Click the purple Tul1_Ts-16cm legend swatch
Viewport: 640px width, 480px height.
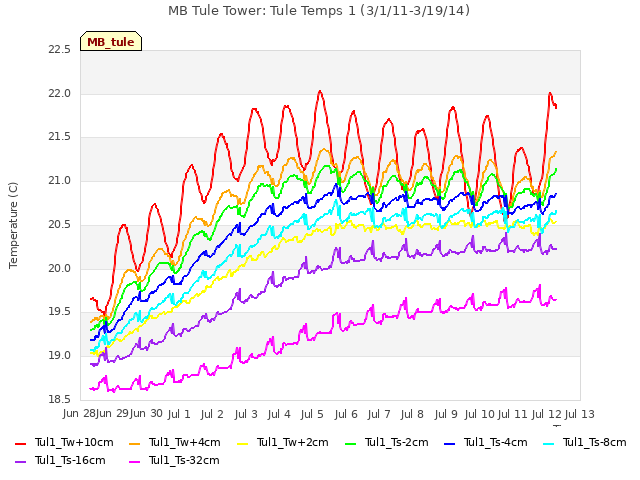[x=20, y=461]
